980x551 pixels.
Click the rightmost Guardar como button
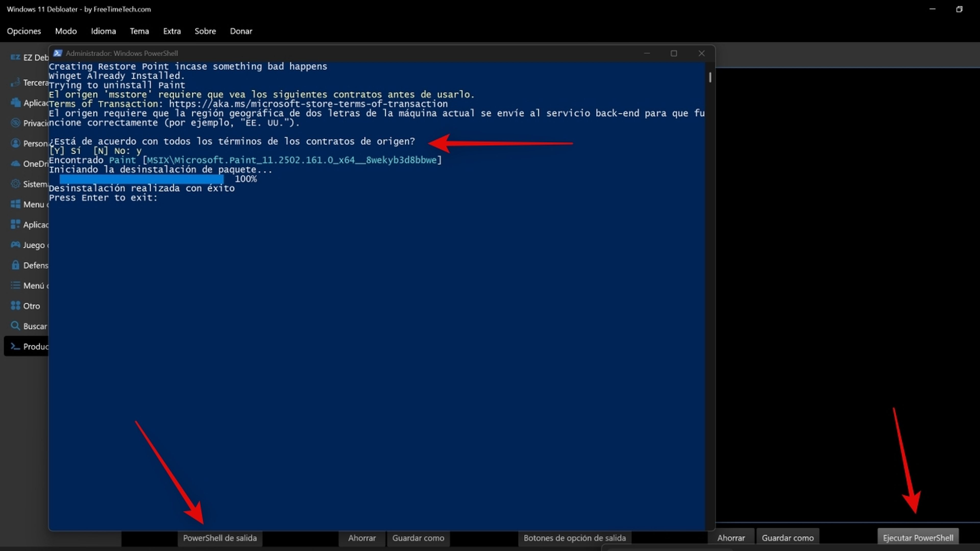coord(788,538)
